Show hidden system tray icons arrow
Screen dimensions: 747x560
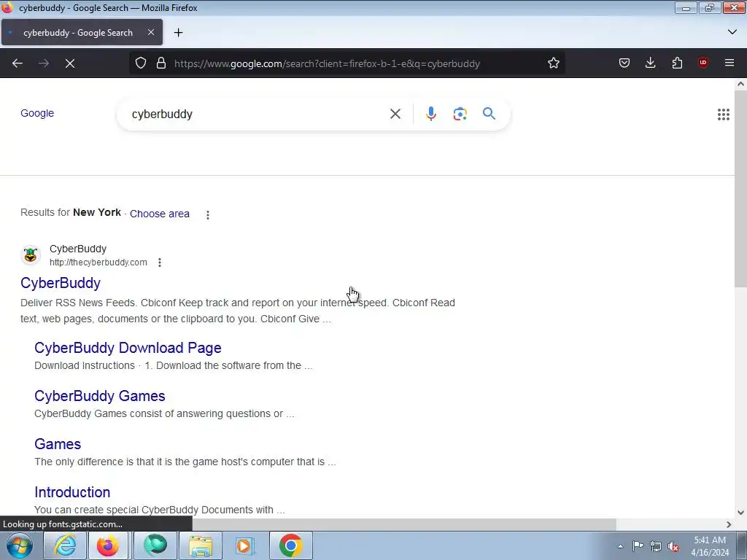coord(620,546)
